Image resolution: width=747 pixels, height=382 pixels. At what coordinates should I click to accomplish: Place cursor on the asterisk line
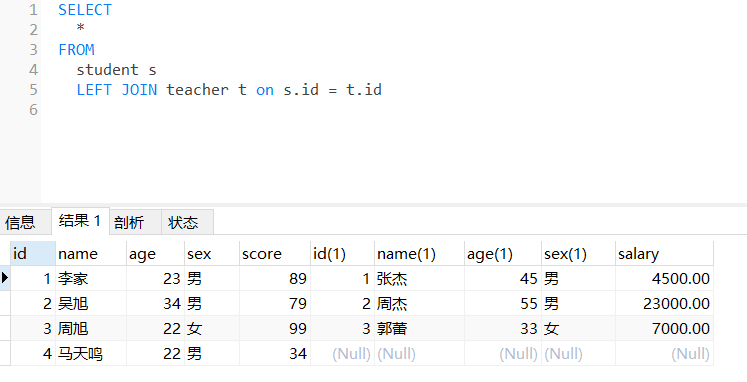pyautogui.click(x=81, y=29)
